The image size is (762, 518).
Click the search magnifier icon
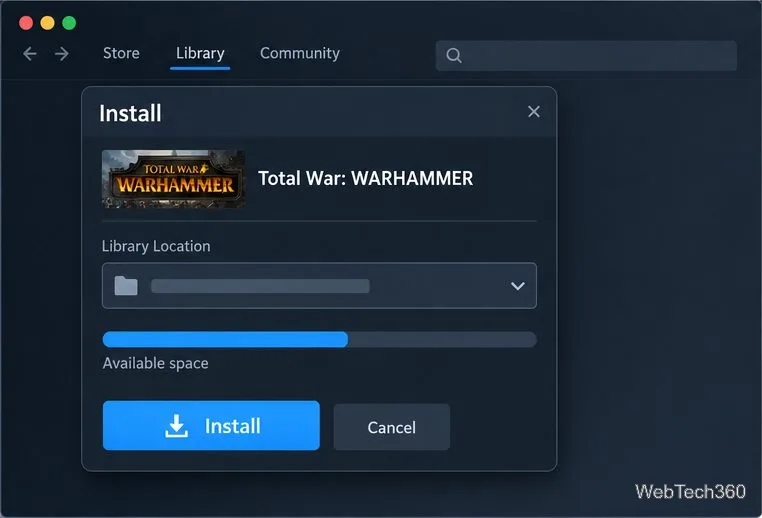453,55
